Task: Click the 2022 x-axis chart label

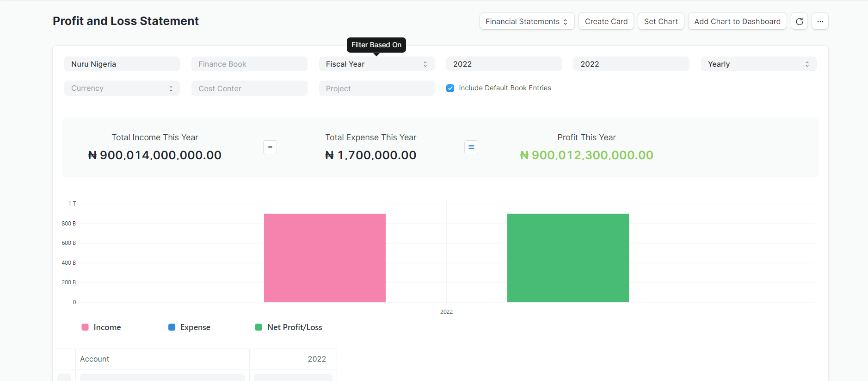Action: tap(446, 312)
